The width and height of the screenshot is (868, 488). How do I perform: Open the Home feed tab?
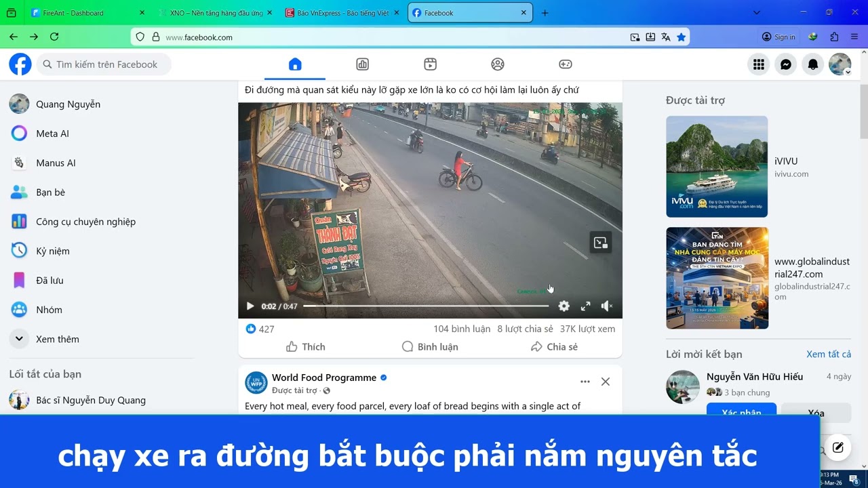[x=295, y=64]
